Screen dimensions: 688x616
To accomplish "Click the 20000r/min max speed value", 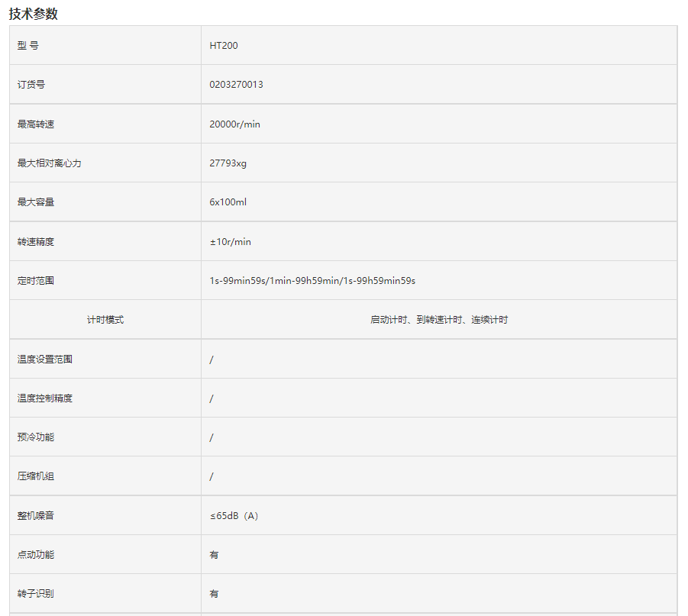I will click(x=234, y=124).
